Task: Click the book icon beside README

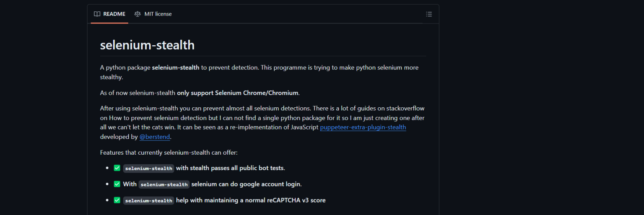Action: 97,14
